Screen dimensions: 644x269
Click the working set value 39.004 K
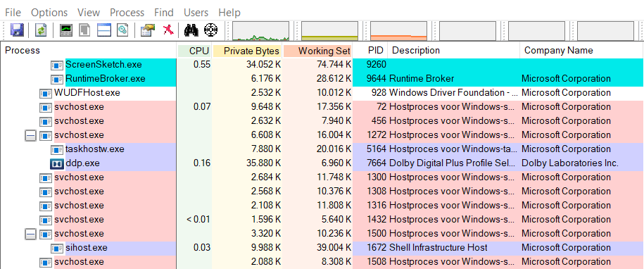[334, 248]
